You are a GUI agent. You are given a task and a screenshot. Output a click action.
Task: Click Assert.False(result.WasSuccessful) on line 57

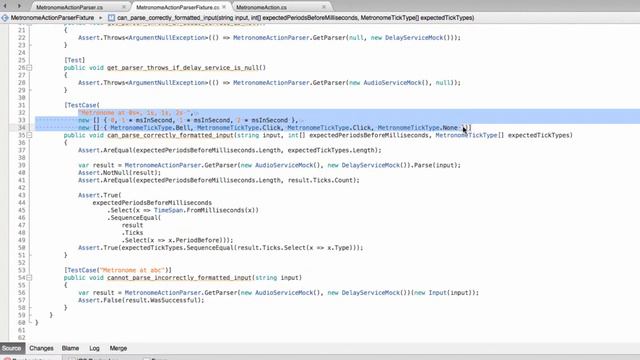(141, 300)
